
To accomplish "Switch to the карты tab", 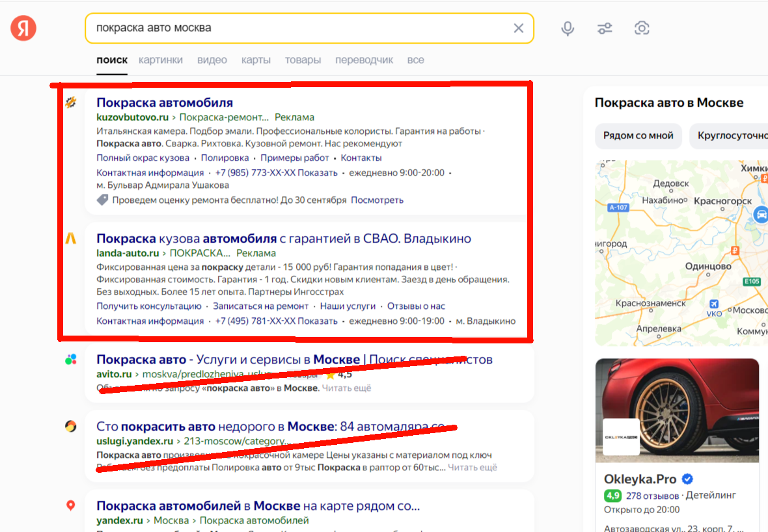I will point(256,60).
